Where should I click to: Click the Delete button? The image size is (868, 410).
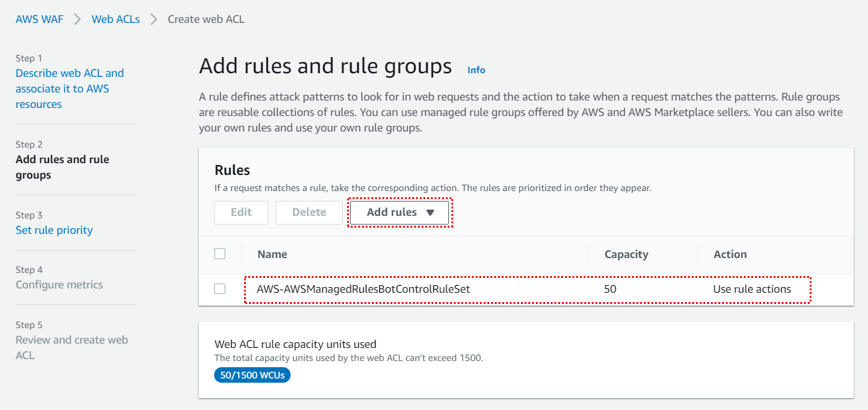pyautogui.click(x=309, y=212)
